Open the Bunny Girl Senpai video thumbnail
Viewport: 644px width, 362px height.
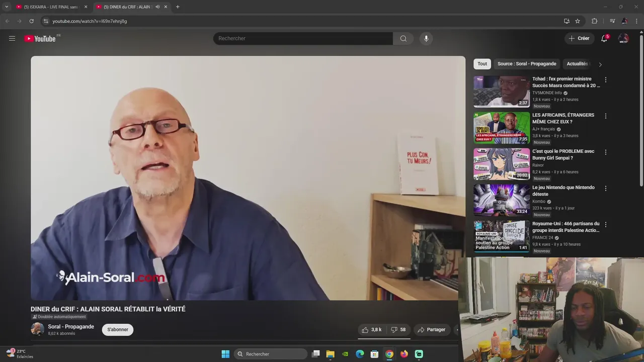coord(502,164)
